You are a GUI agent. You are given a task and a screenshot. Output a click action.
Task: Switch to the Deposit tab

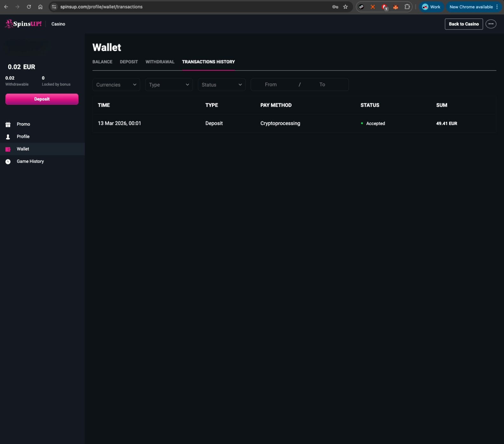click(x=129, y=62)
